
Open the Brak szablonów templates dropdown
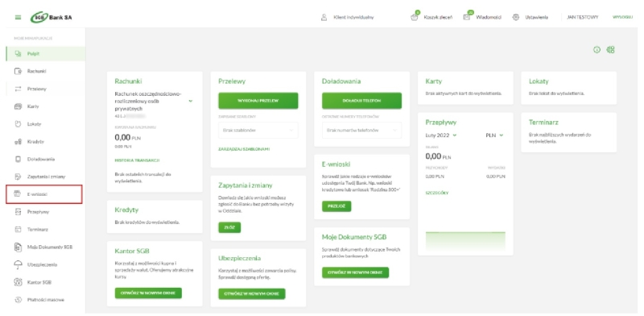258,130
